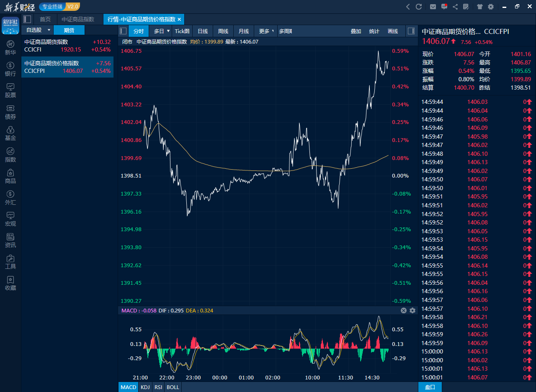Open the 收藏 (Favorites) sidebar icon
Viewport: 536px width, 392px height.
(10, 283)
